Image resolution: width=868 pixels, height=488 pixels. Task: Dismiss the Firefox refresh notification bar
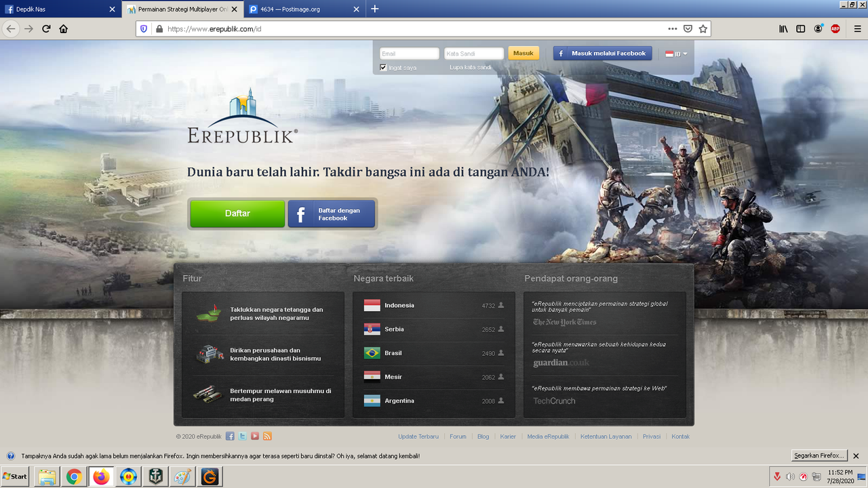pyautogui.click(x=856, y=456)
